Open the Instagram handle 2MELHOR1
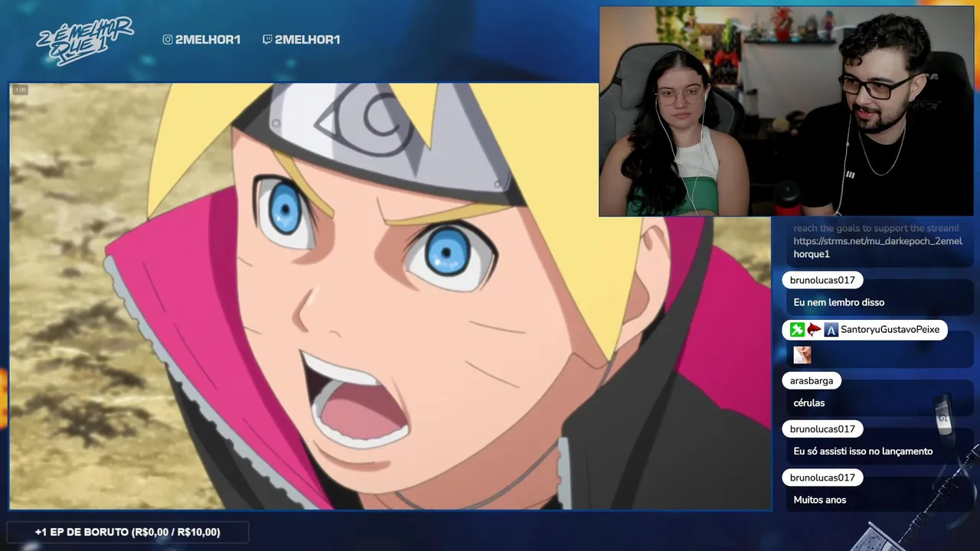 click(207, 39)
